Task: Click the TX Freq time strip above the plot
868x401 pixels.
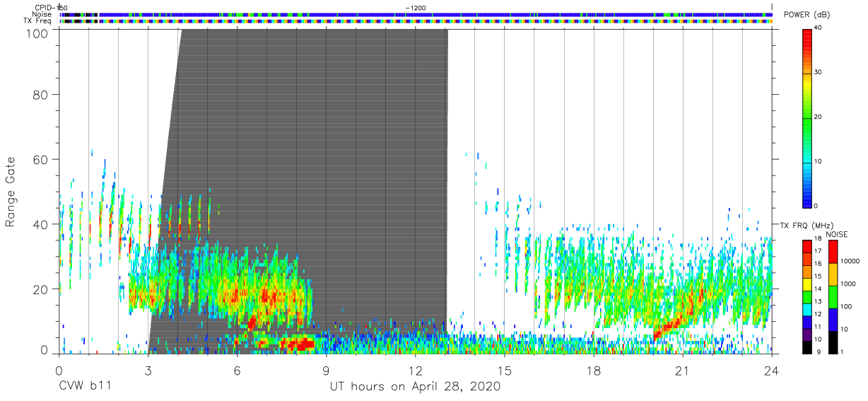Action: coord(416,21)
